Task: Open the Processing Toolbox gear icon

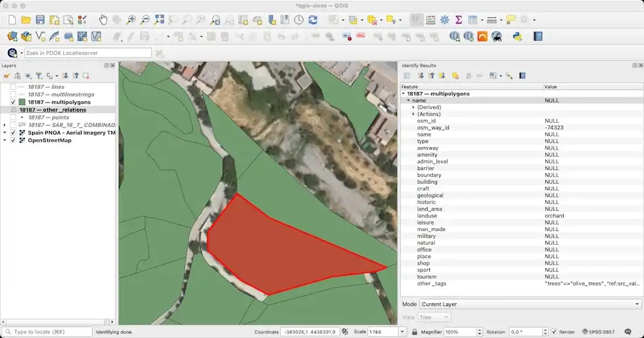Action: [444, 20]
